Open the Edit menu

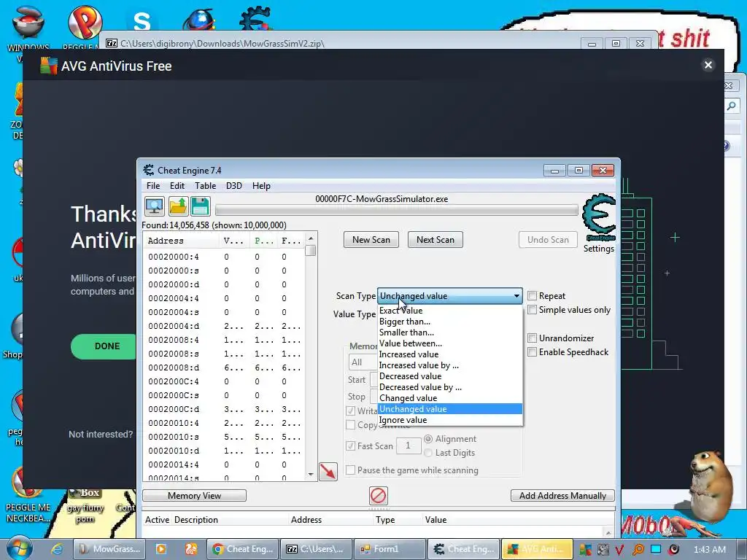coord(177,186)
